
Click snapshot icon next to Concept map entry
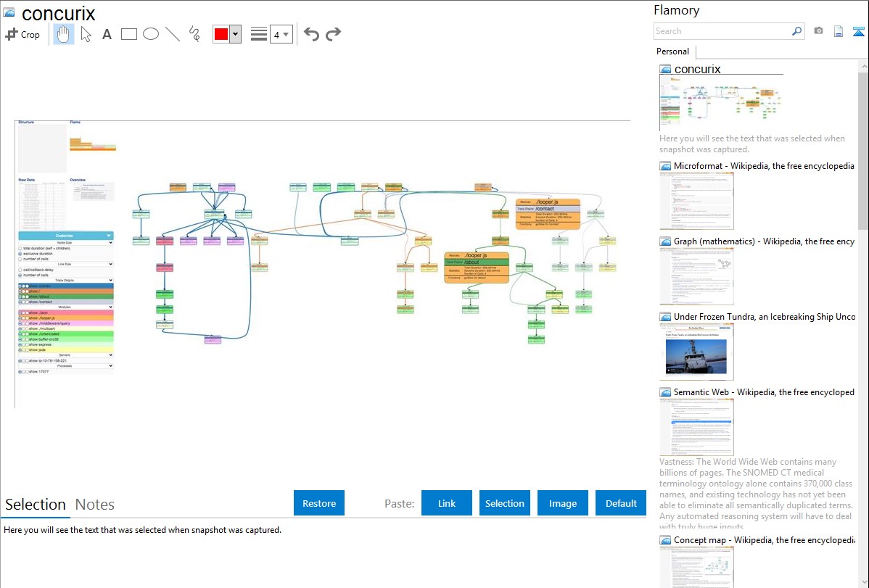[x=665, y=540]
